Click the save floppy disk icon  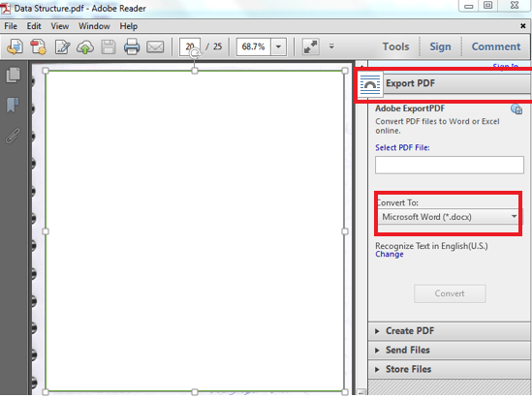109,47
